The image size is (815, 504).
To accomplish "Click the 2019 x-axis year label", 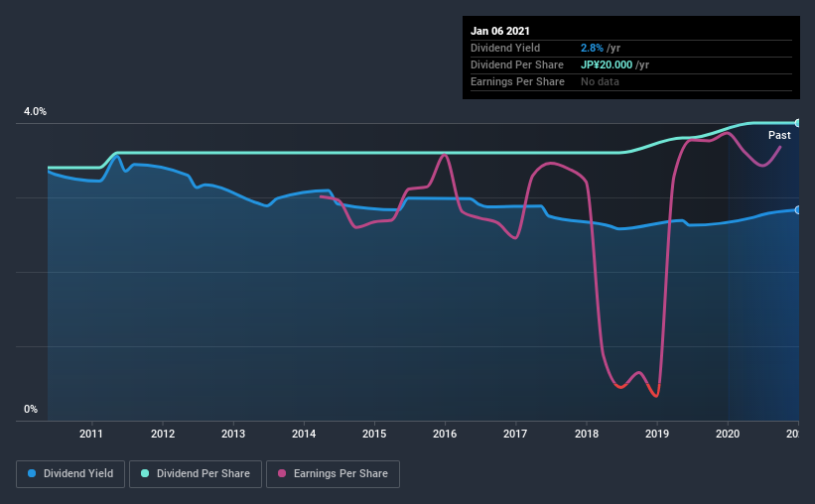I will coord(657,434).
